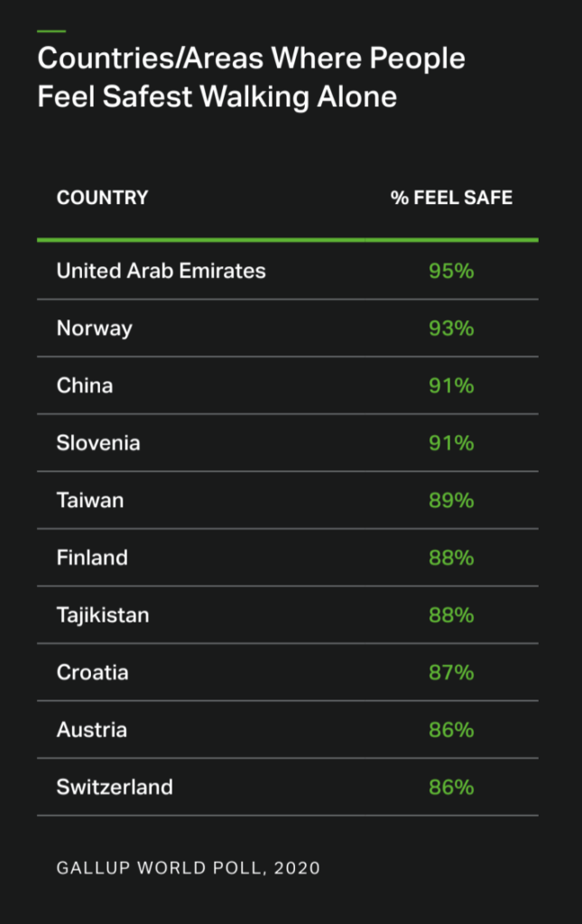Click the COUNTRY column header

point(102,198)
